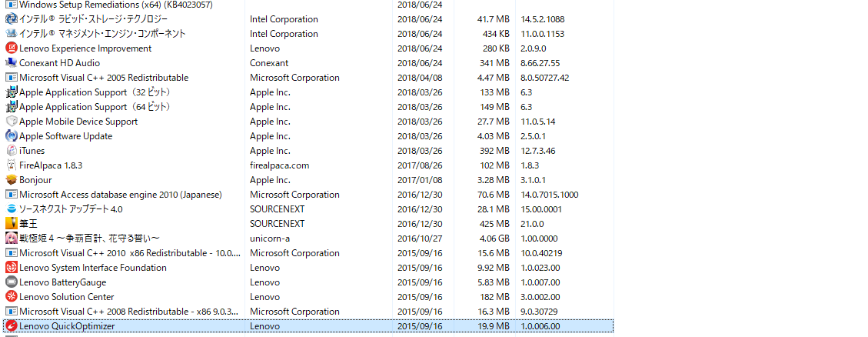This screenshot has width=868, height=337.
Task: Select Apple Mobile Device Support name
Action: click(x=78, y=122)
